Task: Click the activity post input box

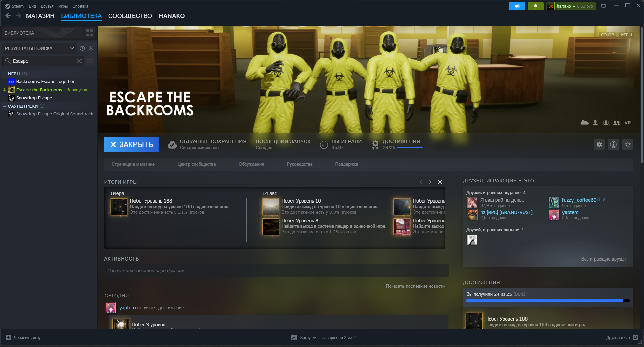Action: click(x=276, y=271)
